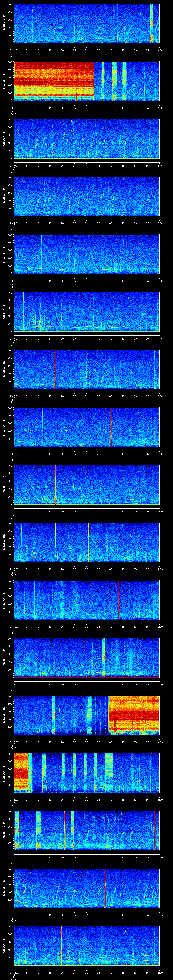Image resolution: width=173 pixels, height=980 pixels.
Task: Open the spectrogram panel starting at 19:09:00
Action: tap(87, 485)
